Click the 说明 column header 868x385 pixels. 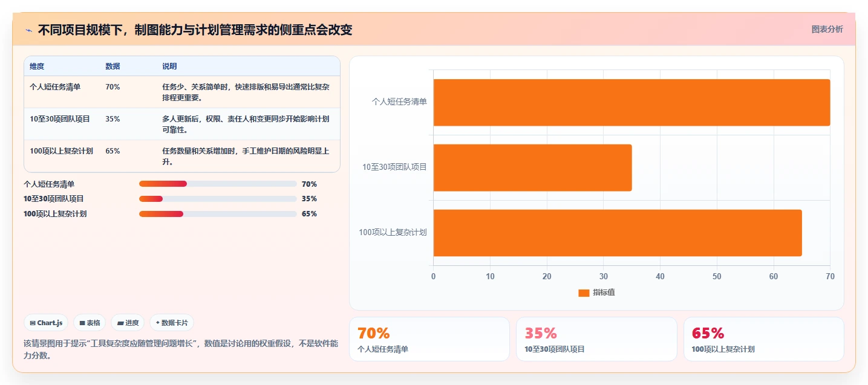[169, 66]
